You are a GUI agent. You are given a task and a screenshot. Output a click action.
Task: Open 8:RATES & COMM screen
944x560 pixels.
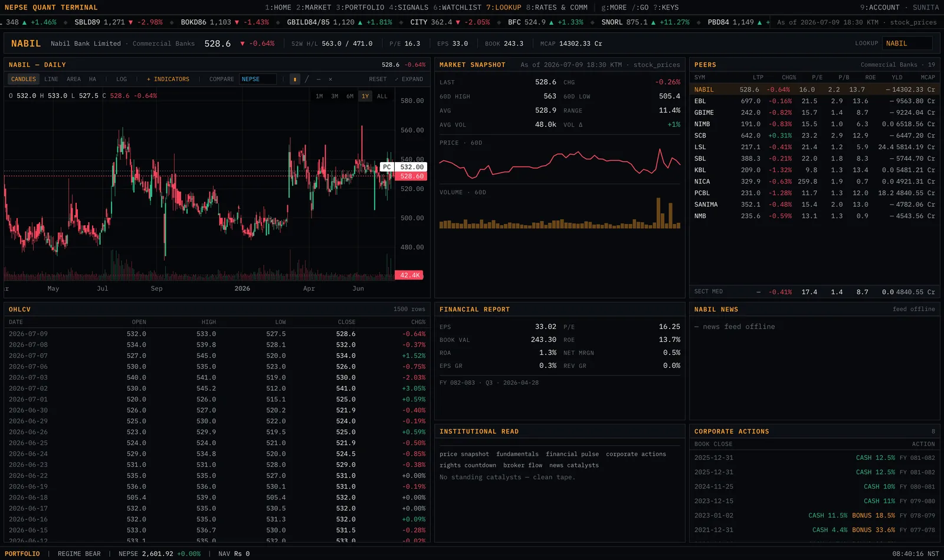[x=557, y=8]
